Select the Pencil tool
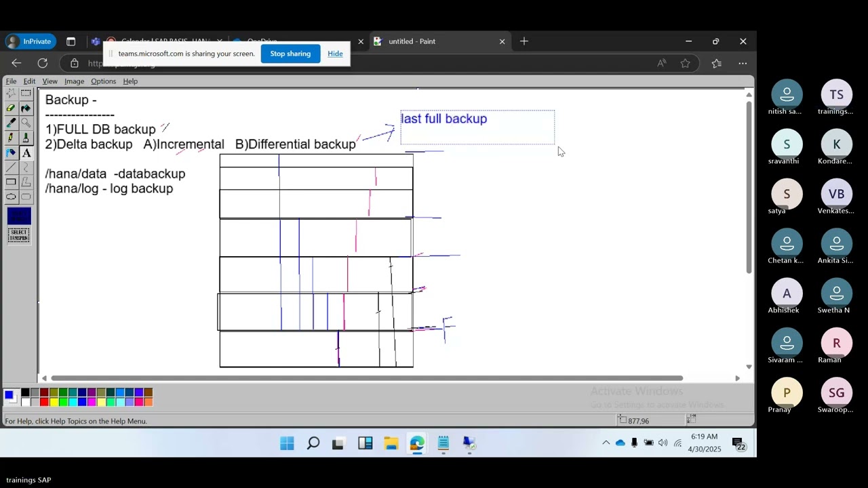This screenshot has height=488, width=868. pos(11,138)
